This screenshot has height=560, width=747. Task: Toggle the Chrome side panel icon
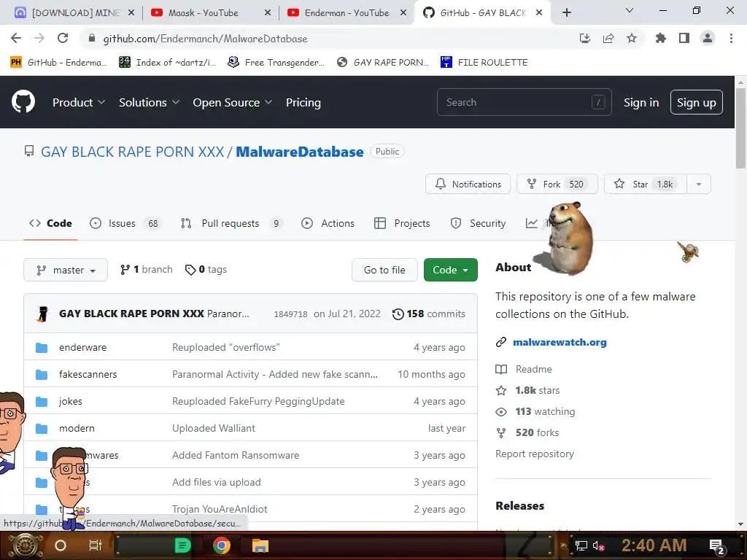pos(684,38)
